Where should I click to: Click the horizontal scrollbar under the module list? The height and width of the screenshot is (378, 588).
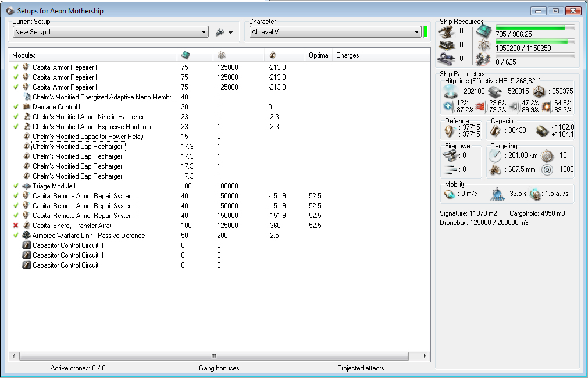(214, 356)
